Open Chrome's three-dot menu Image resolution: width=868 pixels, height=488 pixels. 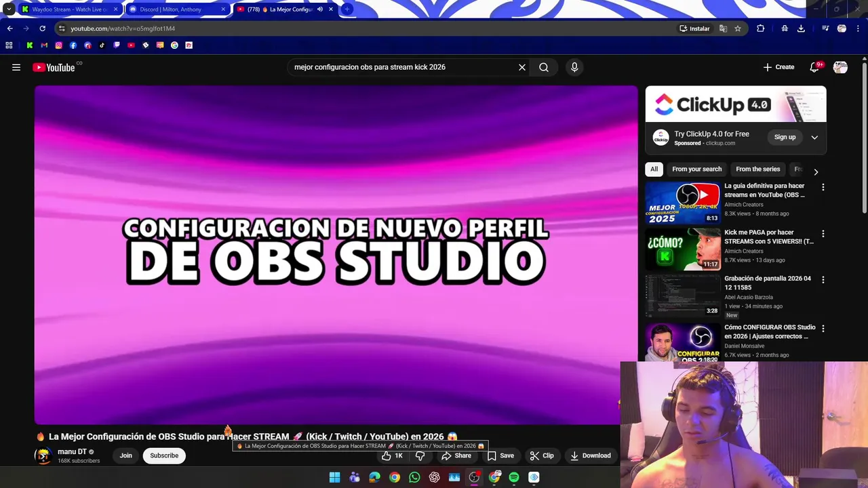pos(859,28)
